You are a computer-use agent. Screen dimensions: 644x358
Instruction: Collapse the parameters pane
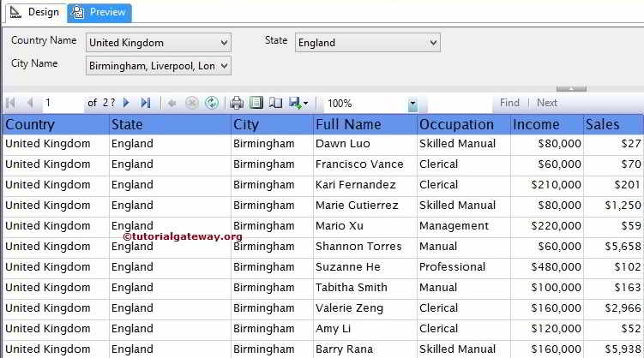(571, 88)
